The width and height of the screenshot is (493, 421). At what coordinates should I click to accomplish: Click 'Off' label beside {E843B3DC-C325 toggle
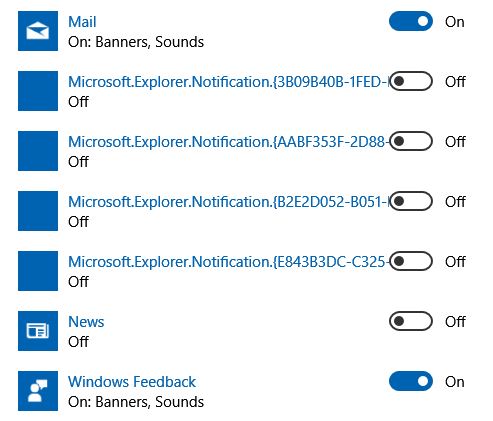[x=455, y=262]
